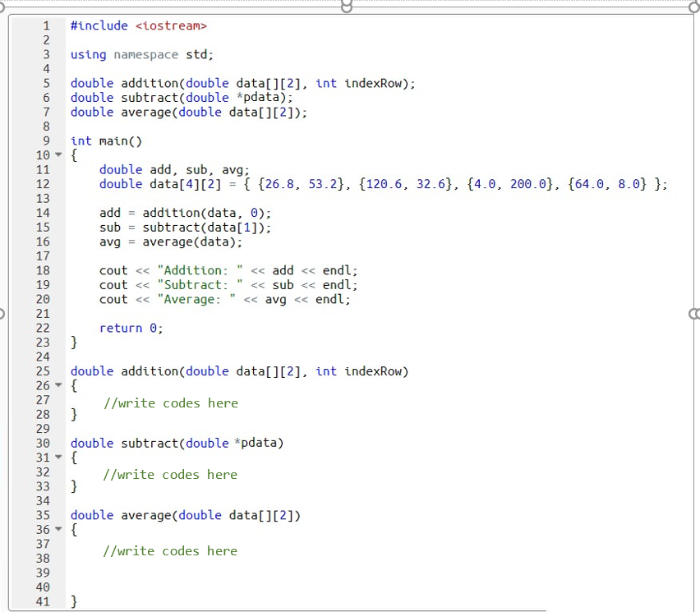
Task: Click 'double subtract' definition on line 30
Action: pyautogui.click(x=125, y=444)
